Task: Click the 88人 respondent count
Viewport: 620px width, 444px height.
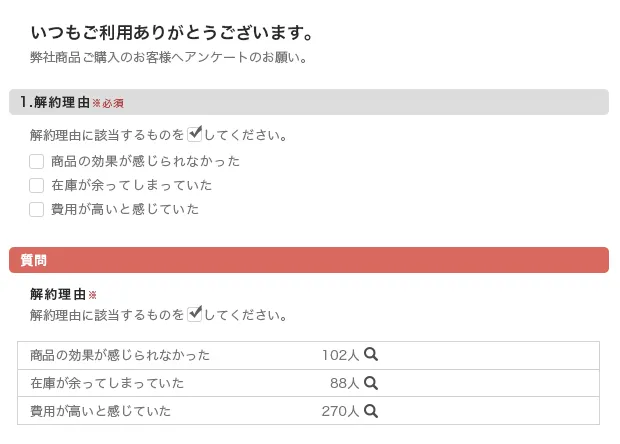Action: point(344,383)
